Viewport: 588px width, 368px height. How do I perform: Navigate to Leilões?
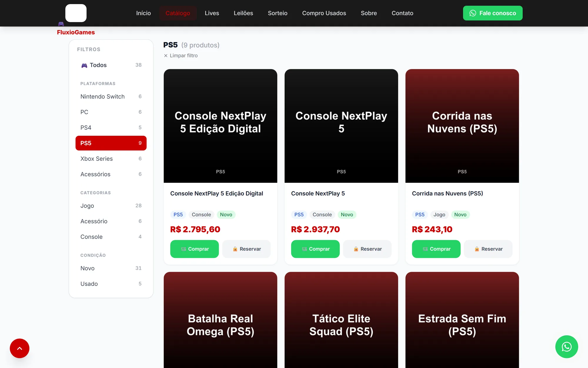[x=243, y=13]
